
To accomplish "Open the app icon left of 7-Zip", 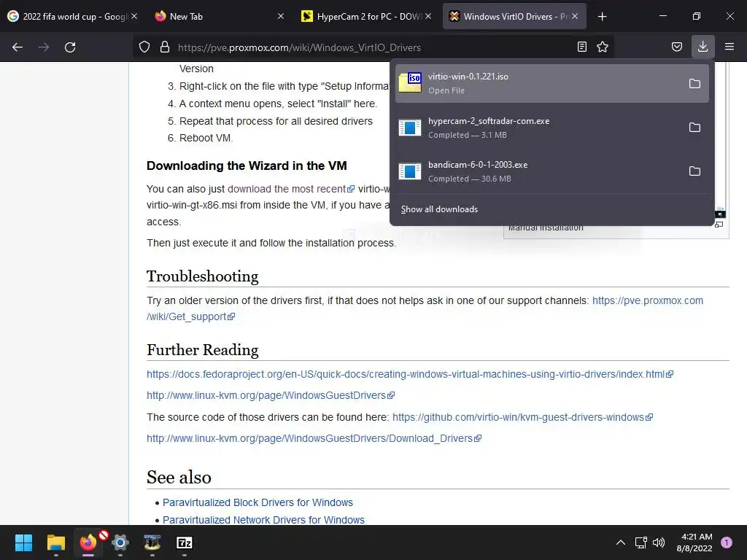I will pyautogui.click(x=152, y=542).
